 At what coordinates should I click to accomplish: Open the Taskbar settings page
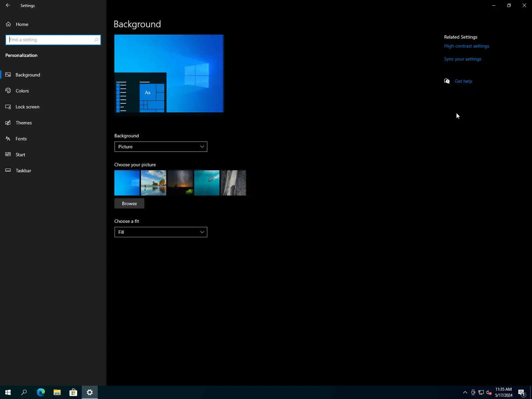[53, 171]
